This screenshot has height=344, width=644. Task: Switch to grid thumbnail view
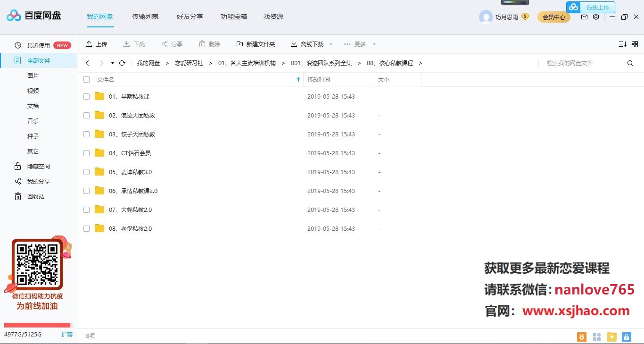point(635,44)
